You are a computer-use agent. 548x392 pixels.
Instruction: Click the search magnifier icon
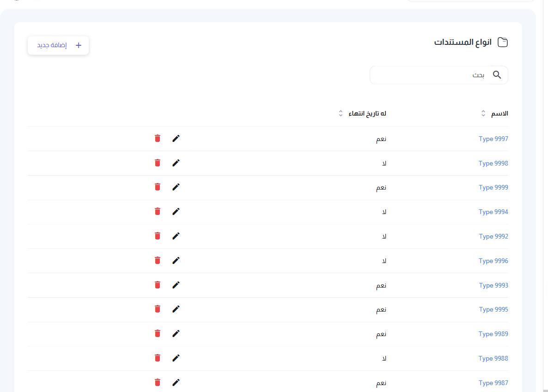497,75
